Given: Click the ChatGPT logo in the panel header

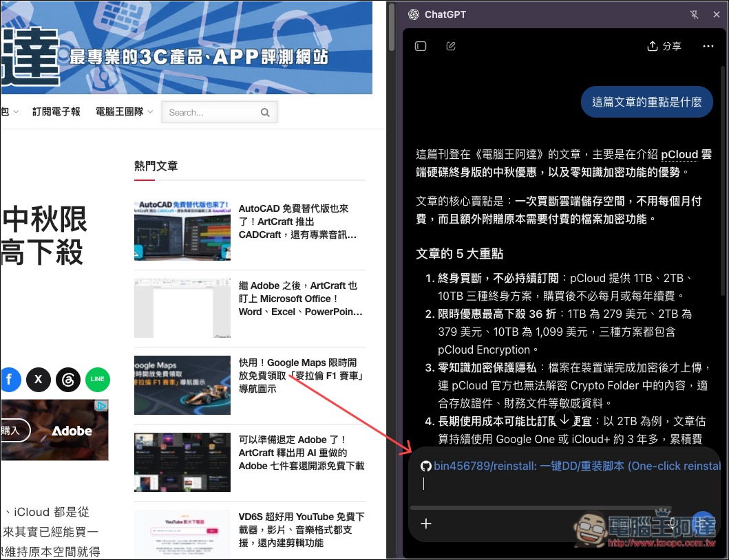Looking at the screenshot, I should click(413, 14).
